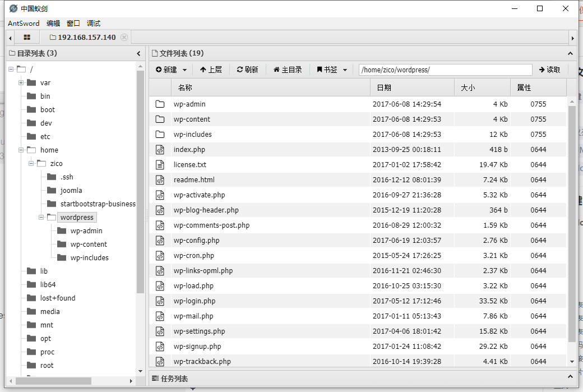Collapse the root / tree node

[x=11, y=69]
